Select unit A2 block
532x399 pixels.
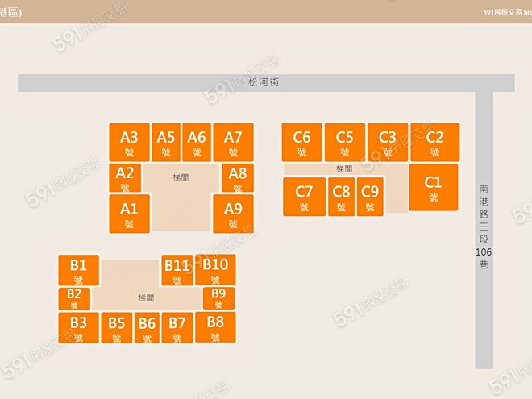pos(125,177)
